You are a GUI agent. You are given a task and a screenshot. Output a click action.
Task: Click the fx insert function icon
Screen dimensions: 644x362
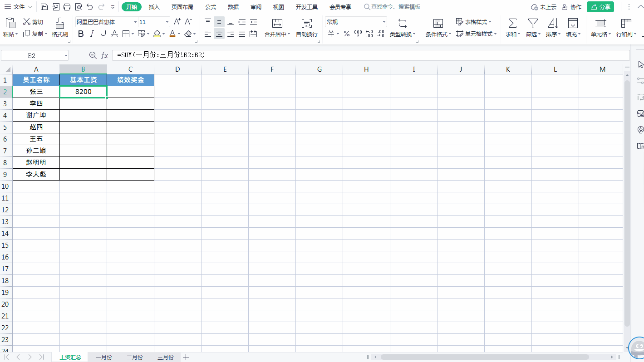point(104,55)
